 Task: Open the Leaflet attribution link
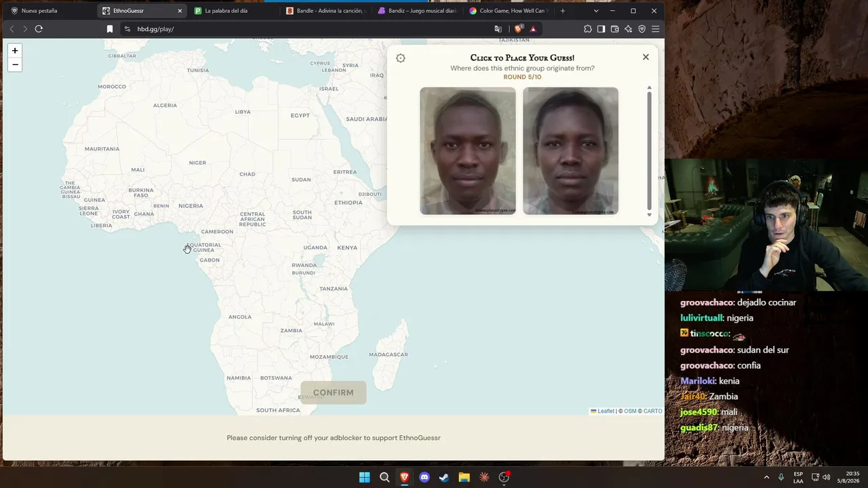pos(602,411)
